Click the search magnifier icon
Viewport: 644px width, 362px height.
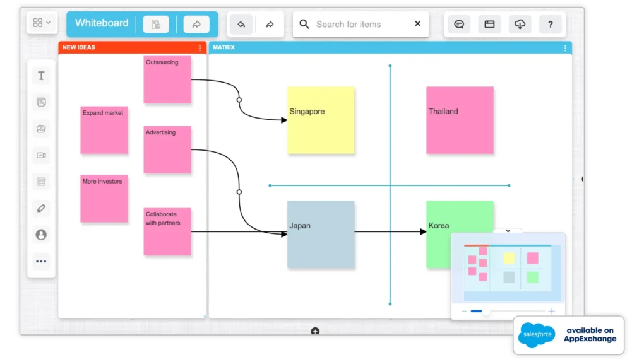(304, 24)
